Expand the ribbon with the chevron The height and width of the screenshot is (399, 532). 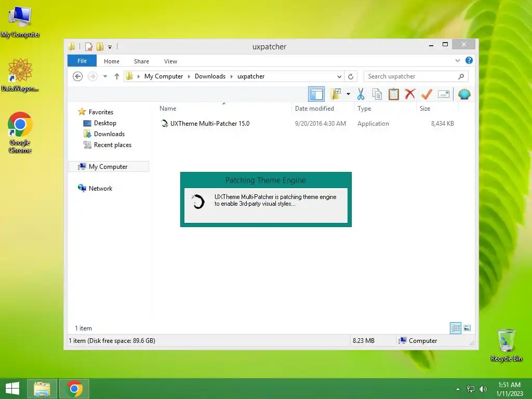click(x=457, y=60)
